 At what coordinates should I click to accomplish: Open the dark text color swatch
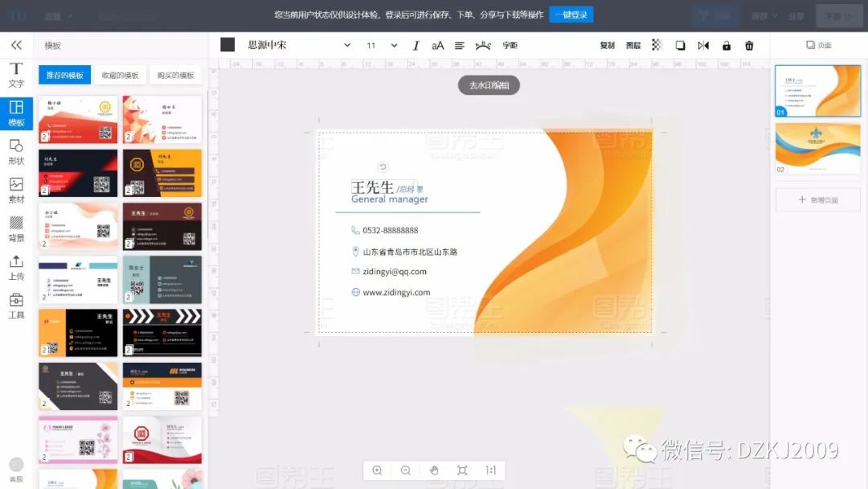point(227,45)
